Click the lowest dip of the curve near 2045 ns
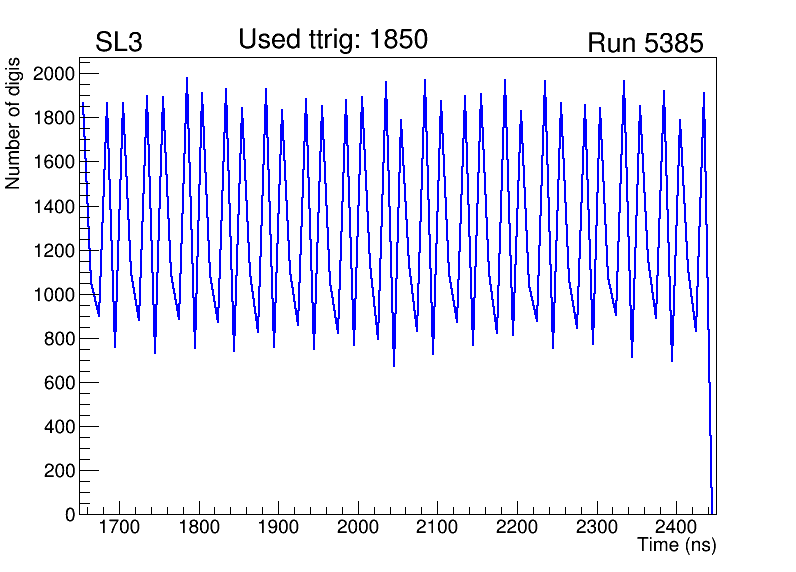 (394, 365)
